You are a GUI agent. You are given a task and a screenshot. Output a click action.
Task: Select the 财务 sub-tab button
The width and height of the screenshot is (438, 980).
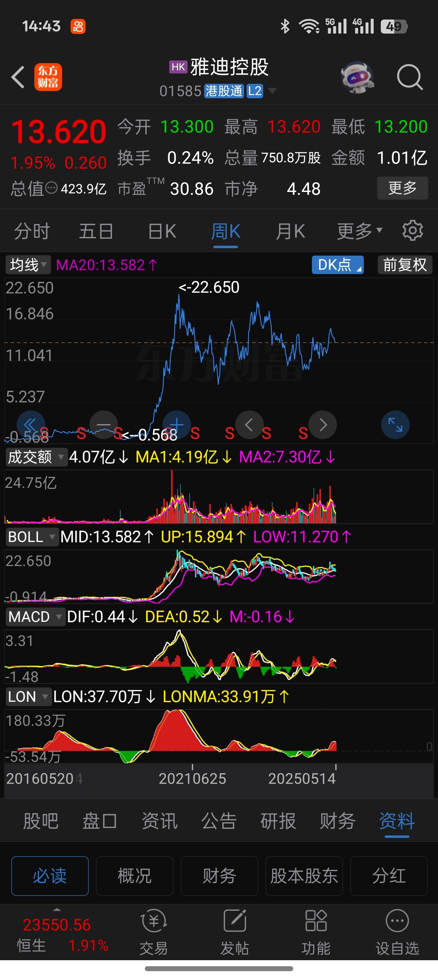[x=219, y=876]
